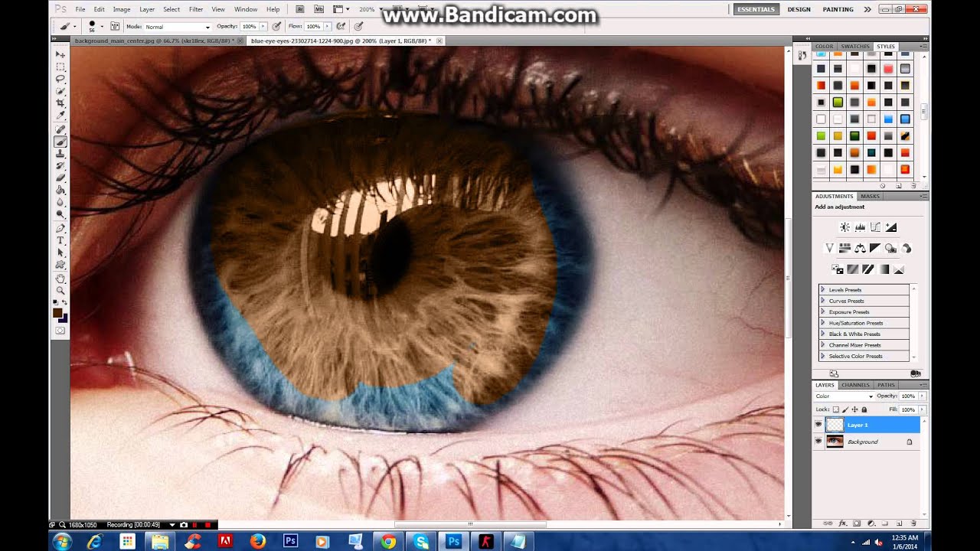Toggle tablet pressure for opacity
The width and height of the screenshot is (980, 551).
click(275, 26)
